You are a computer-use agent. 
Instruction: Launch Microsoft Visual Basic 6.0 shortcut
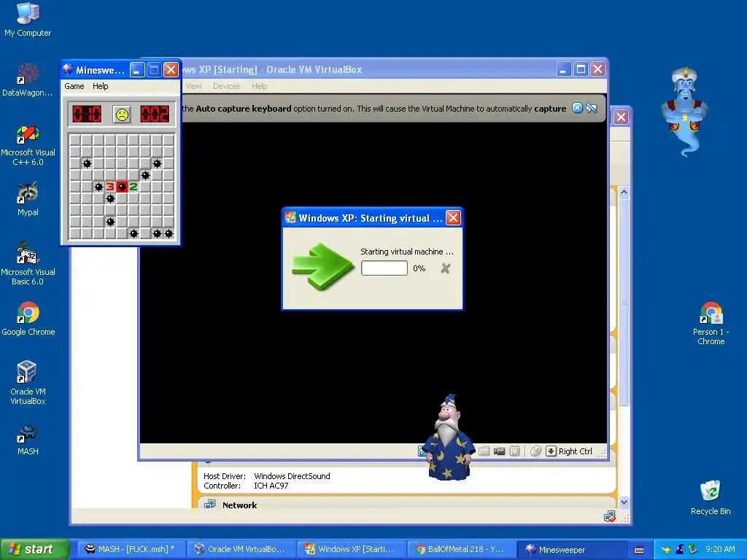[x=28, y=264]
